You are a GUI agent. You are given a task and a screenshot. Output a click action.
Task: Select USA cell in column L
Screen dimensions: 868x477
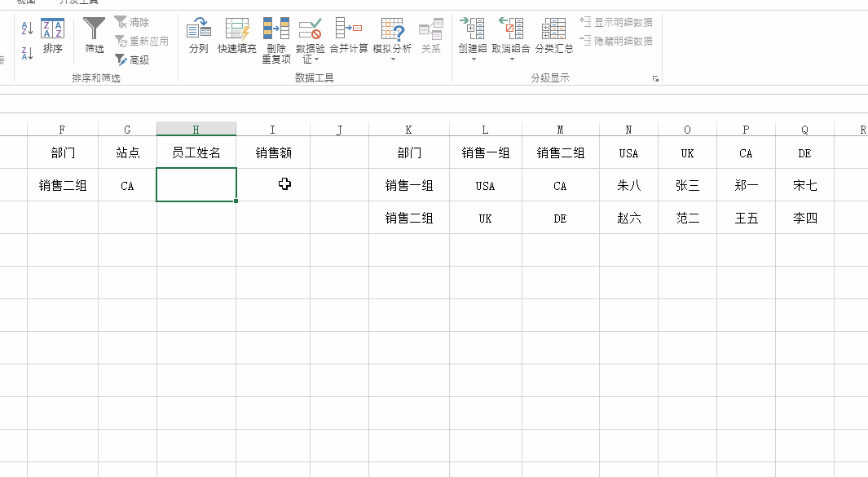click(x=486, y=186)
